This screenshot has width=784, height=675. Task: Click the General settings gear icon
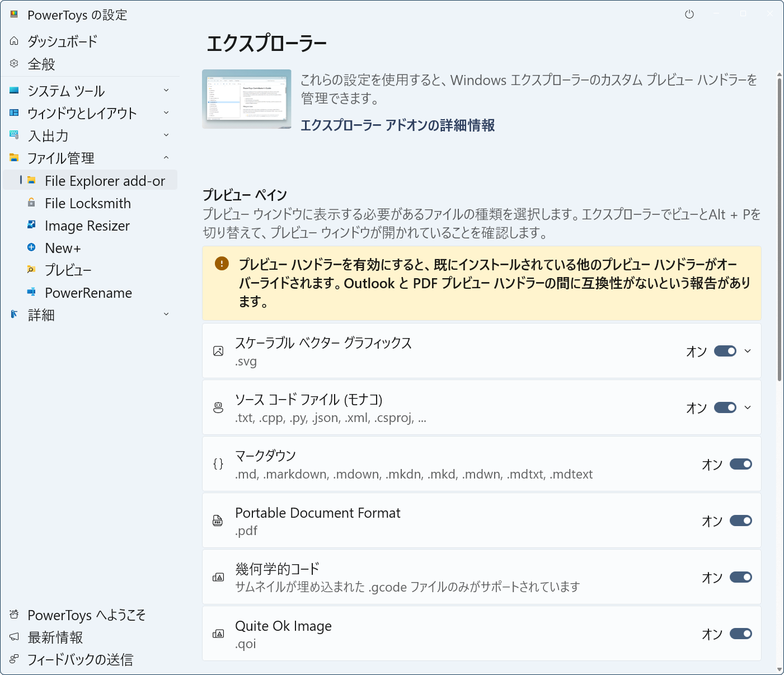click(14, 64)
